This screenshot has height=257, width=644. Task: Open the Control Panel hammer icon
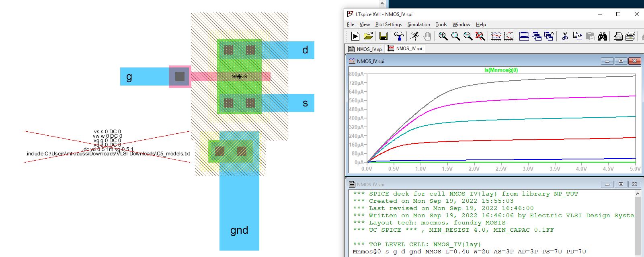(399, 36)
